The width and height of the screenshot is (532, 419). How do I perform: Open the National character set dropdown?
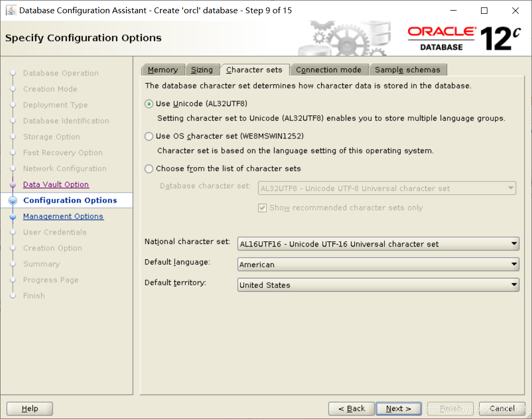click(379, 244)
